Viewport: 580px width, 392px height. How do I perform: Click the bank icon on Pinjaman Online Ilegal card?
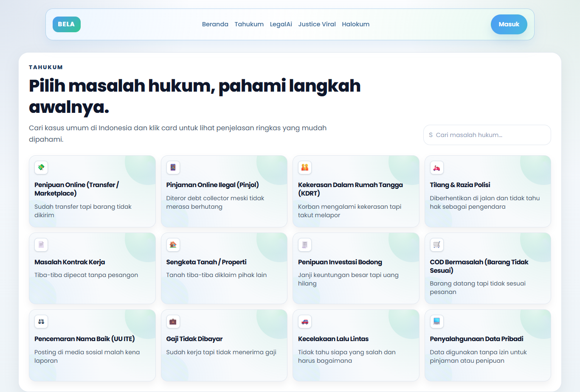(173, 168)
